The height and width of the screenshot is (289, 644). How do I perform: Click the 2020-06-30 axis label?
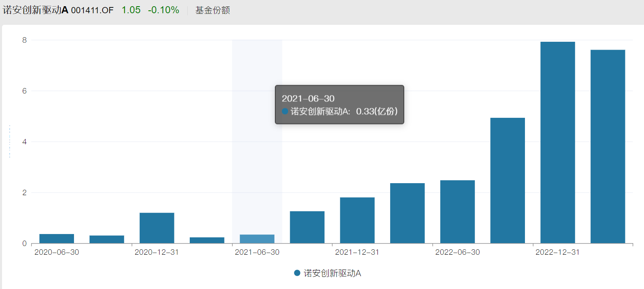57,252
